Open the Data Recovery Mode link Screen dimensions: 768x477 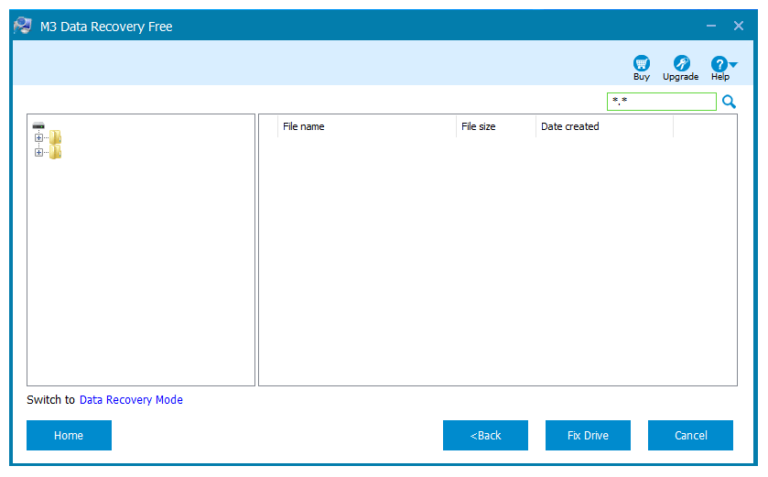[x=131, y=400]
